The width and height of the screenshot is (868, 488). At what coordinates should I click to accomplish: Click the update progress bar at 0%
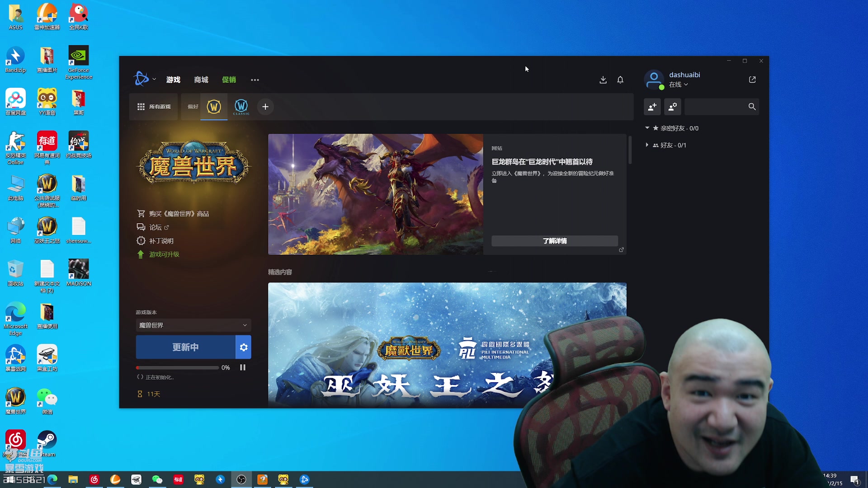[177, 368]
